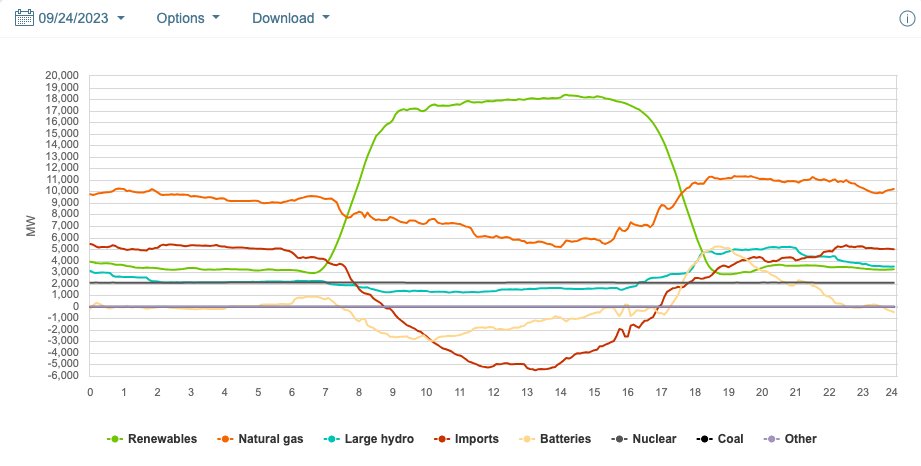921x466 pixels.
Task: Expand the 09/24/2023 date dropdown
Action: [81, 18]
